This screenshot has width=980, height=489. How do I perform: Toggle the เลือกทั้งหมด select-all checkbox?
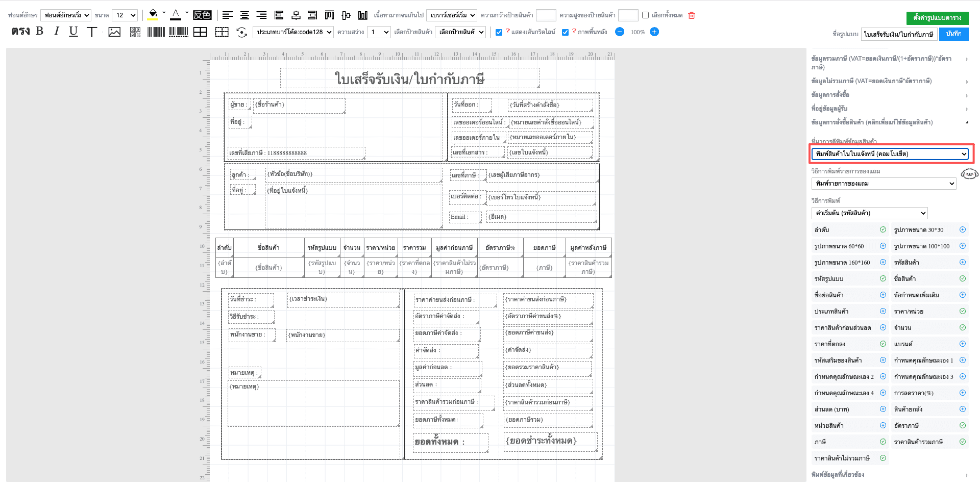[646, 15]
